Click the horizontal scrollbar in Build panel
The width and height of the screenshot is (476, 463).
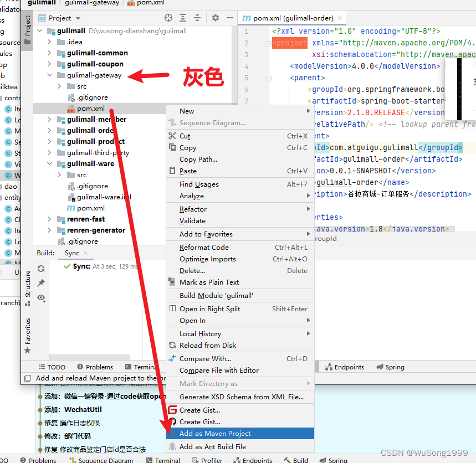click(x=90, y=357)
